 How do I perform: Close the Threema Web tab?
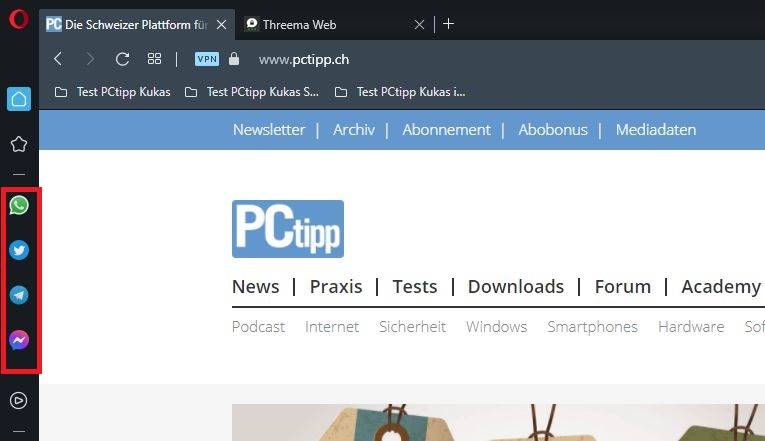point(419,24)
